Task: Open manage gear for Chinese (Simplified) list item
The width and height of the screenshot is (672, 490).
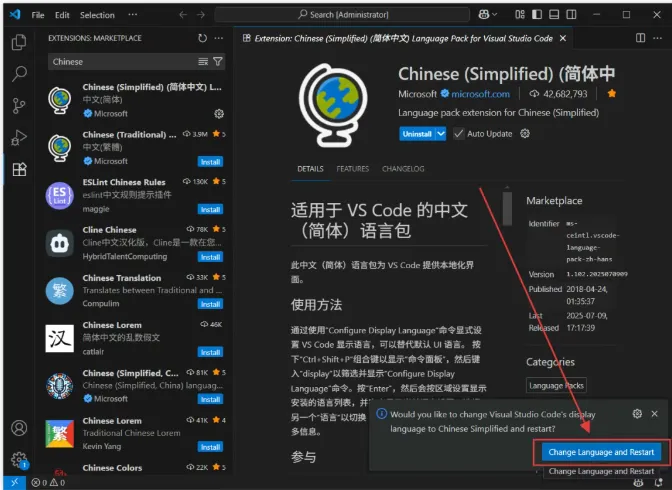Action: (x=219, y=114)
